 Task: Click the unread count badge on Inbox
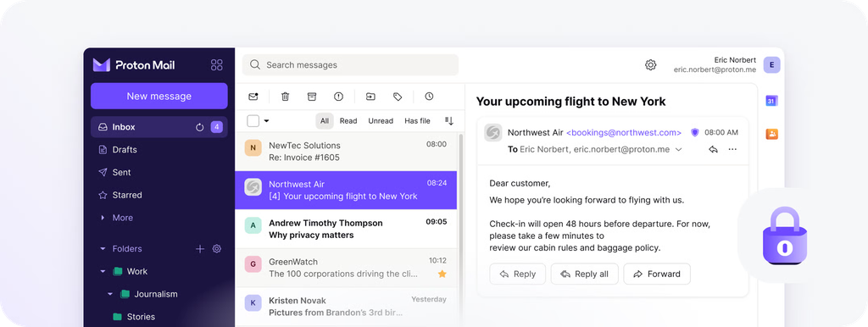(x=216, y=127)
